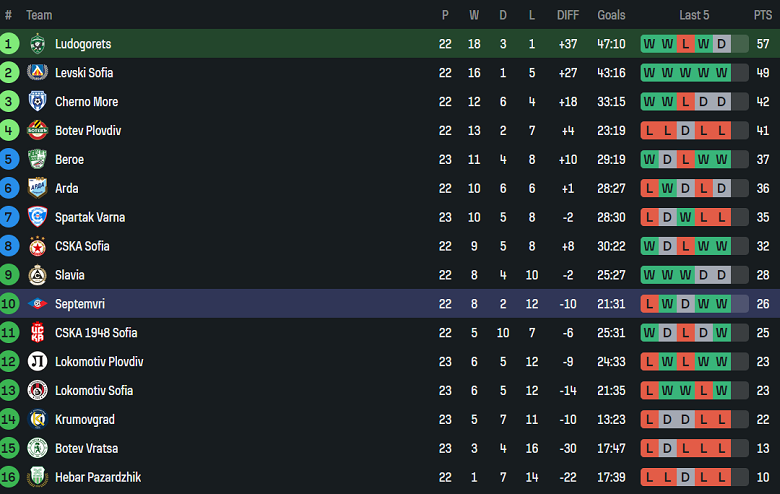Click the Arda team badge icon
Screen dimensions: 780x494
coord(37,188)
